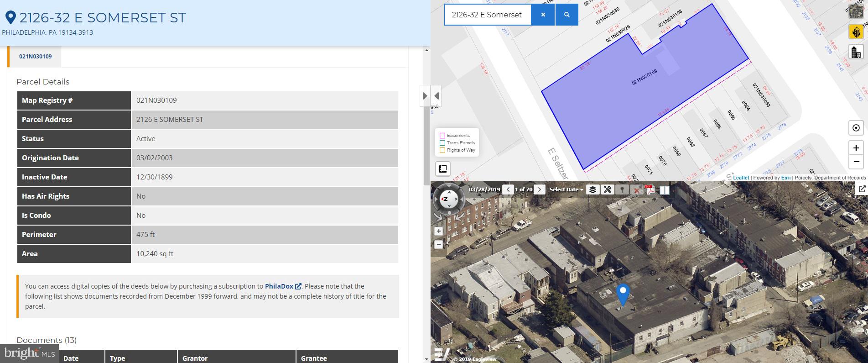Viewport: 868px width, 363px height.
Task: Open the map measure ruler tool
Action: click(443, 169)
